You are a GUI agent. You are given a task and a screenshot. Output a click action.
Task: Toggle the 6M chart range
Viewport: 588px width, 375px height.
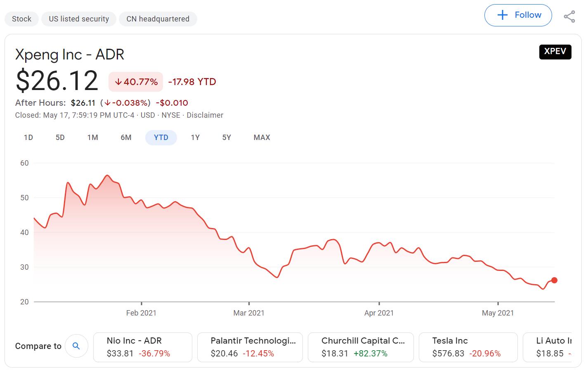click(126, 137)
